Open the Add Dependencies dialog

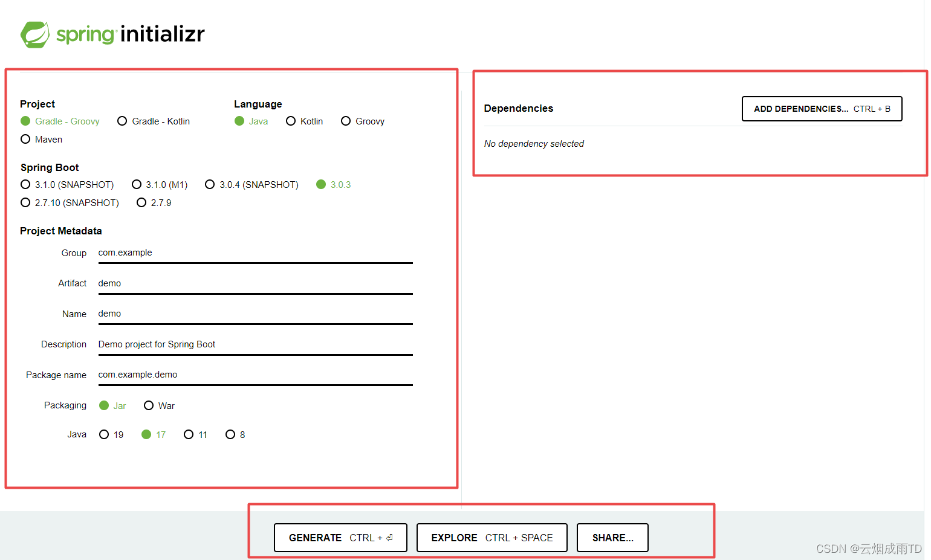[822, 109]
